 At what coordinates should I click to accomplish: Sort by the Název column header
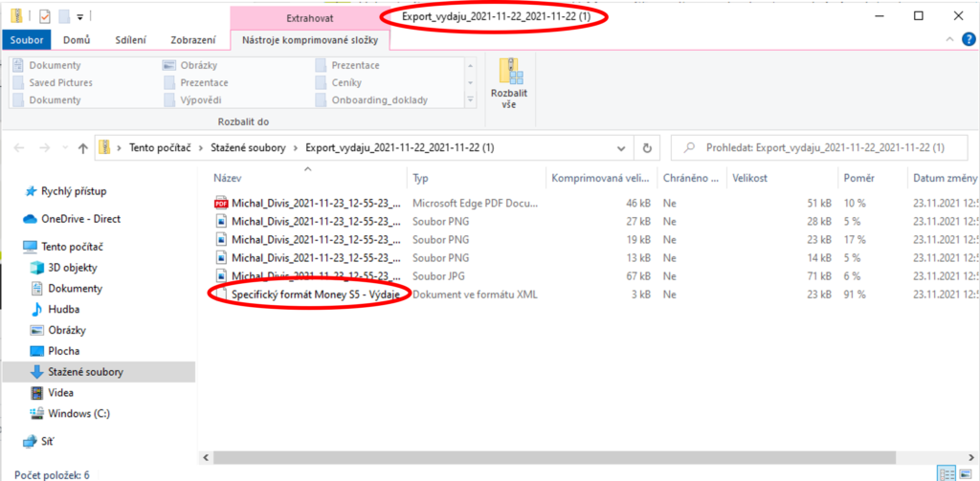(227, 178)
